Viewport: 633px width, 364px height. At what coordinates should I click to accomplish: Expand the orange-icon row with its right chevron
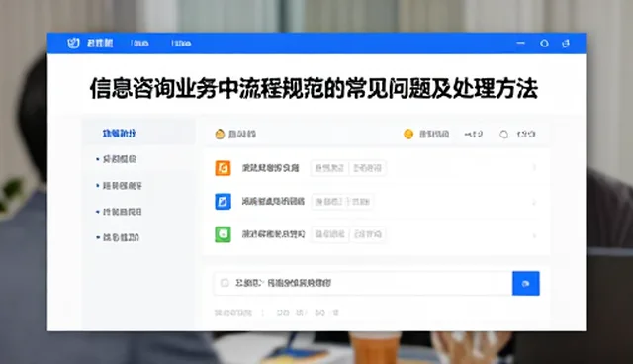click(534, 168)
